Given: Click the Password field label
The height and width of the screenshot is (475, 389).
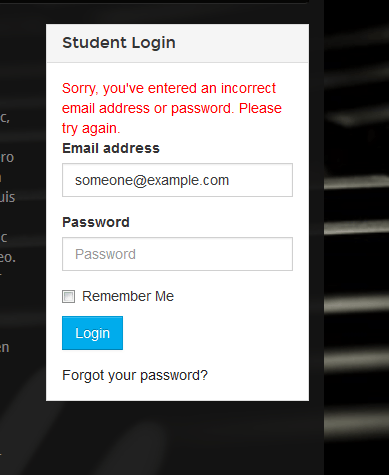Looking at the screenshot, I should pos(96,222).
